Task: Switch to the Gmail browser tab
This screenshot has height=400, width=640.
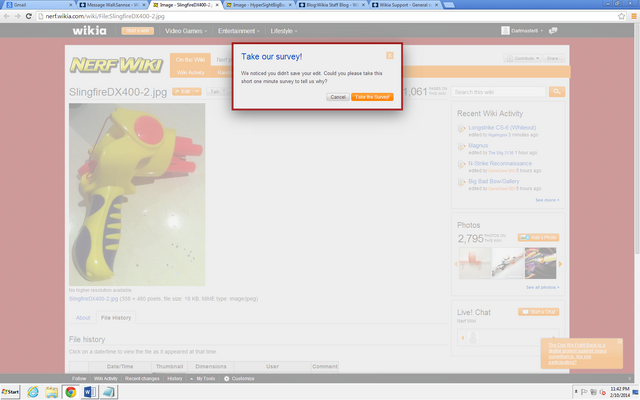Action: 40,5
